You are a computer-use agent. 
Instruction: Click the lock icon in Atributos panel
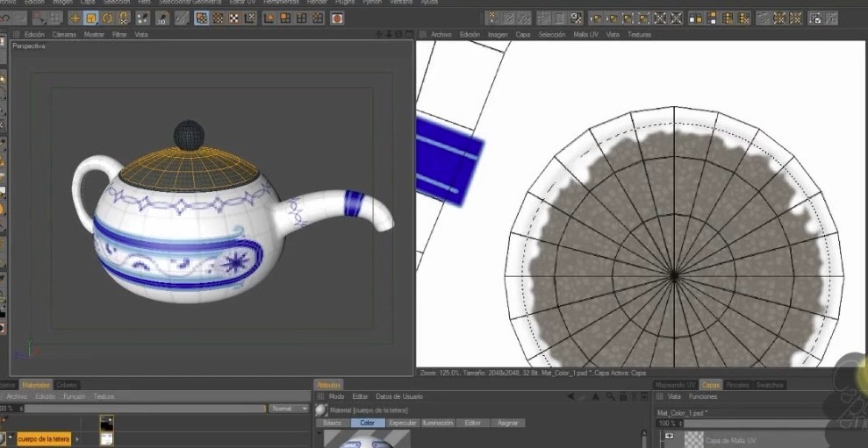click(623, 396)
